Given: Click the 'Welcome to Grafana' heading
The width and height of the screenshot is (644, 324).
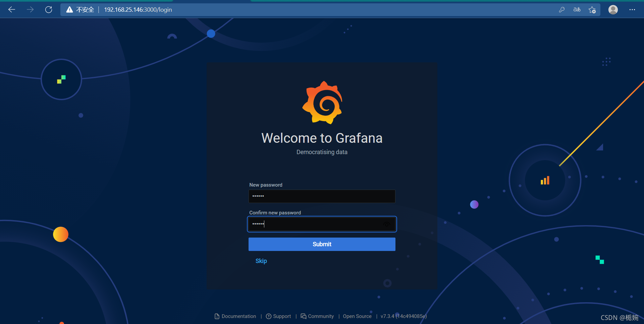Looking at the screenshot, I should pyautogui.click(x=322, y=138).
